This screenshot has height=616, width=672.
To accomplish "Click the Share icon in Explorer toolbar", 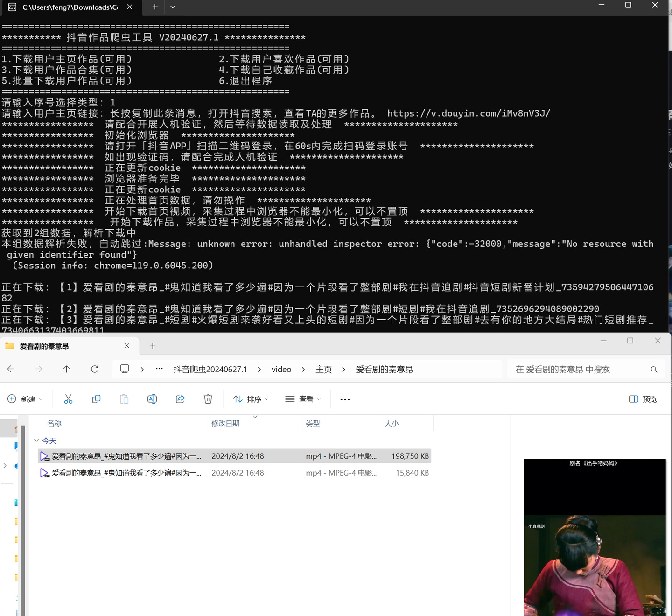I will [180, 399].
